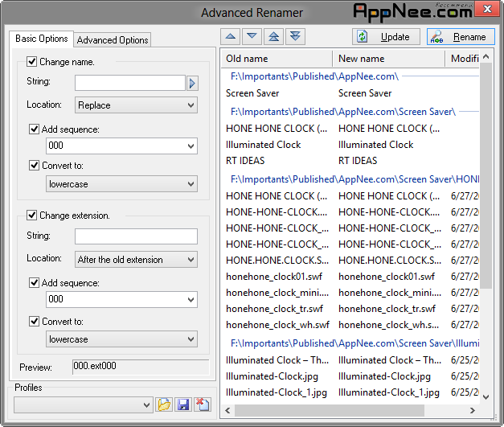The height and width of the screenshot is (427, 504).
Task: Sort by the New name column header
Action: pyautogui.click(x=389, y=59)
